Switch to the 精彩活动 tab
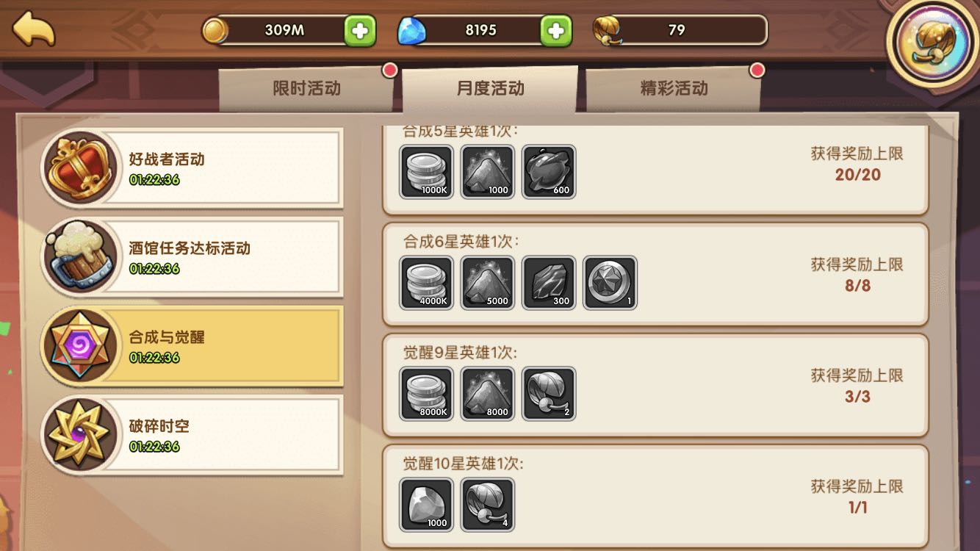Screen dimensions: 980x551 click(674, 89)
